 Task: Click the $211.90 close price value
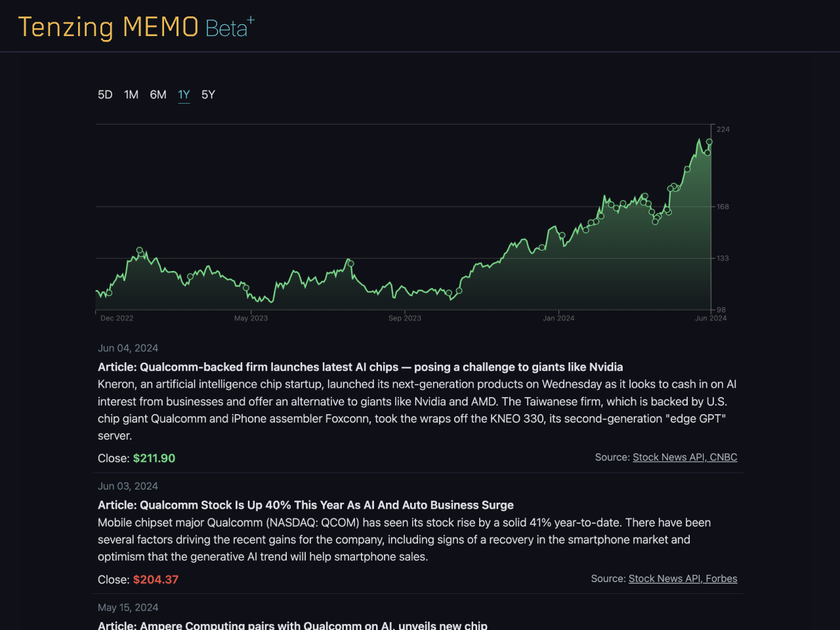point(154,458)
